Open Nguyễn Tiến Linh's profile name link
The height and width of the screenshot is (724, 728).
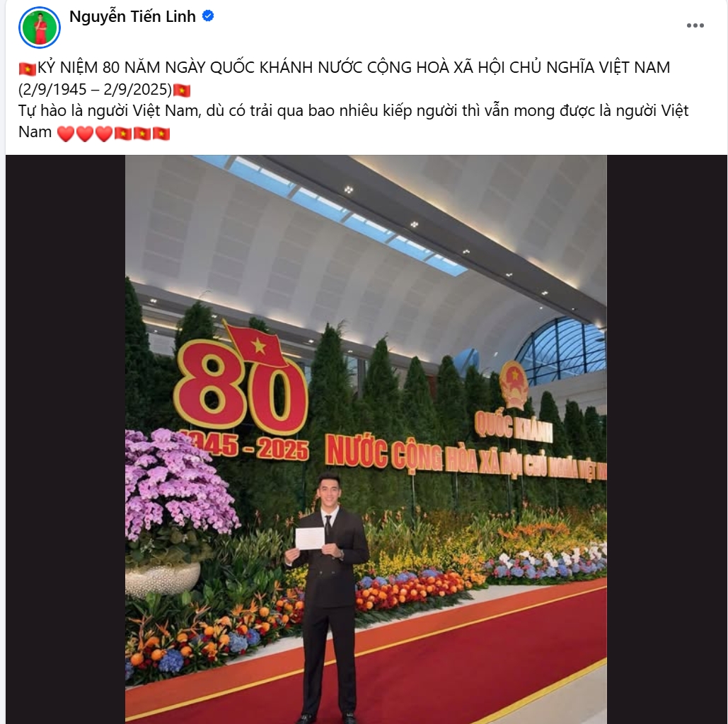[x=133, y=16]
